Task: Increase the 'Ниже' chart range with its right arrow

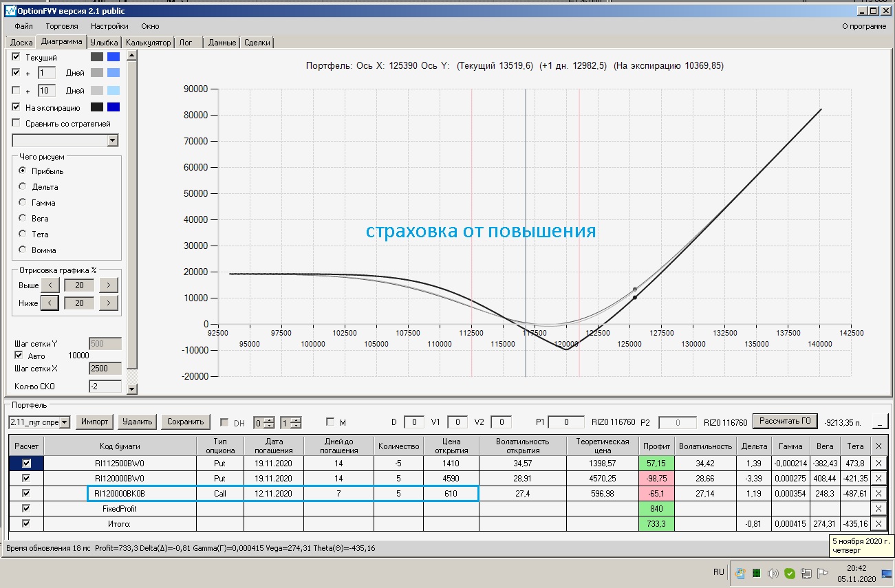Action: click(x=109, y=303)
